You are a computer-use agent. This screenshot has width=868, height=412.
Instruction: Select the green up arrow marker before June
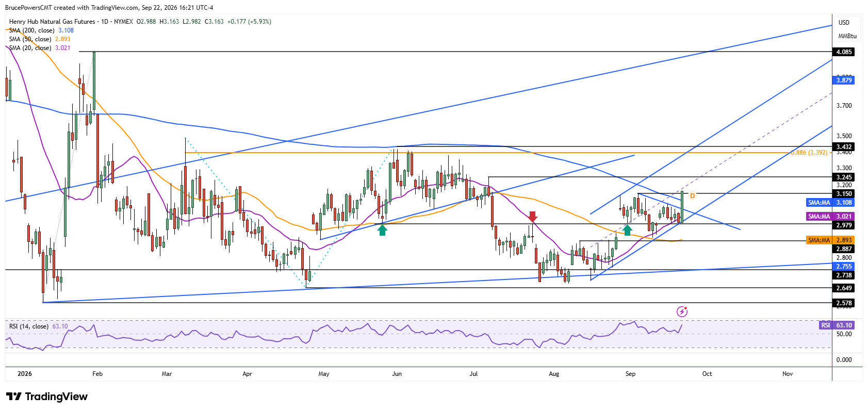[382, 230]
